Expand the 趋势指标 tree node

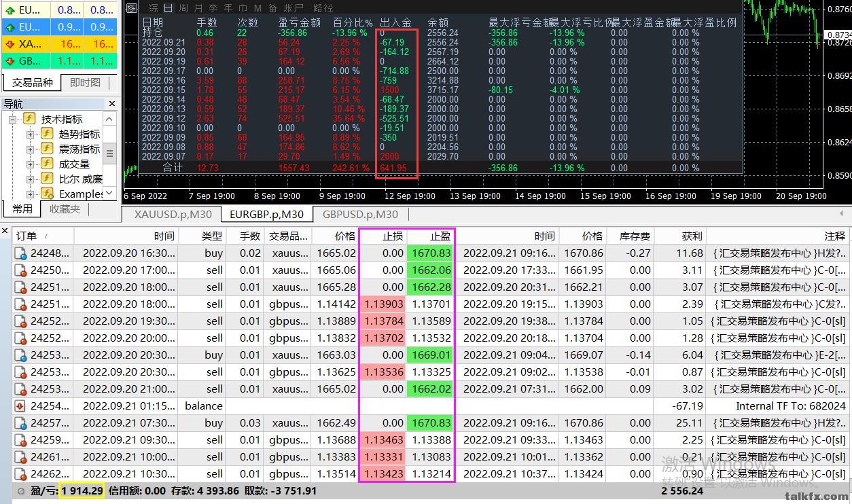[x=30, y=134]
